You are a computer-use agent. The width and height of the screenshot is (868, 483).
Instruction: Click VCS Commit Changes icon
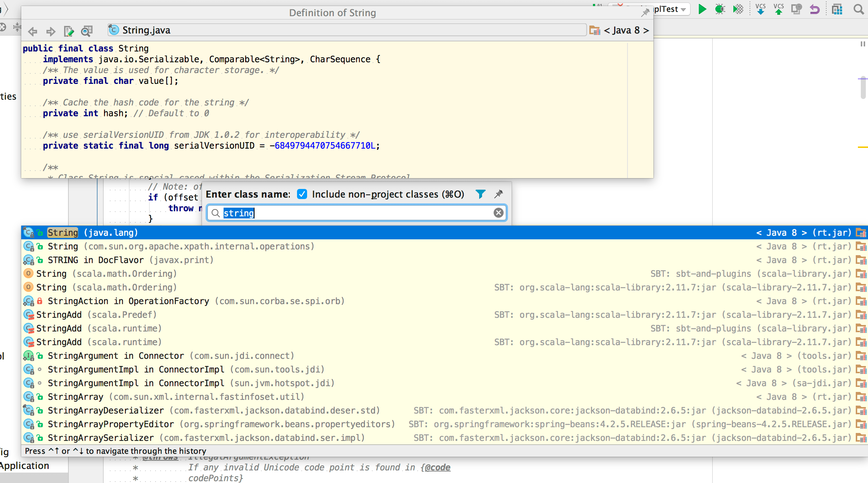coord(778,9)
